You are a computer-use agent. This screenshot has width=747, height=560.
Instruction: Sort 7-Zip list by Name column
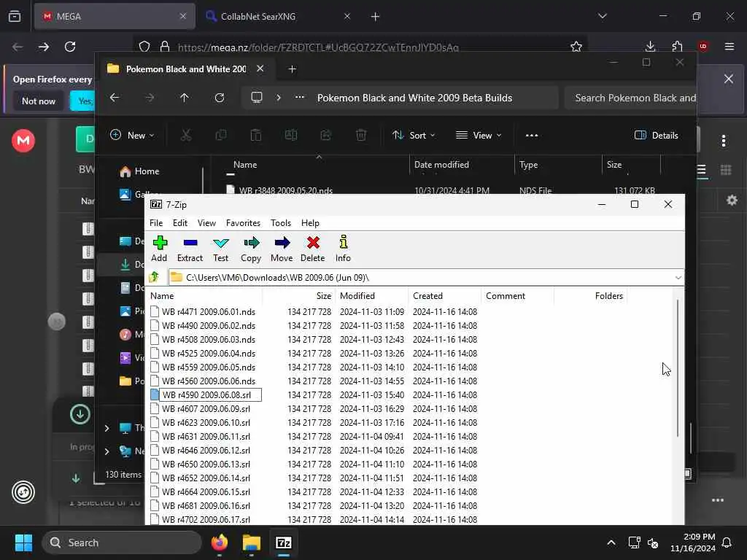tap(205, 296)
